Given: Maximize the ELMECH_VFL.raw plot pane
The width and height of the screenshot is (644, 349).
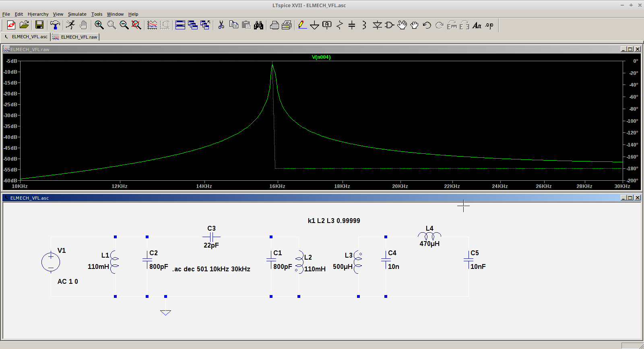Looking at the screenshot, I should click(630, 49).
